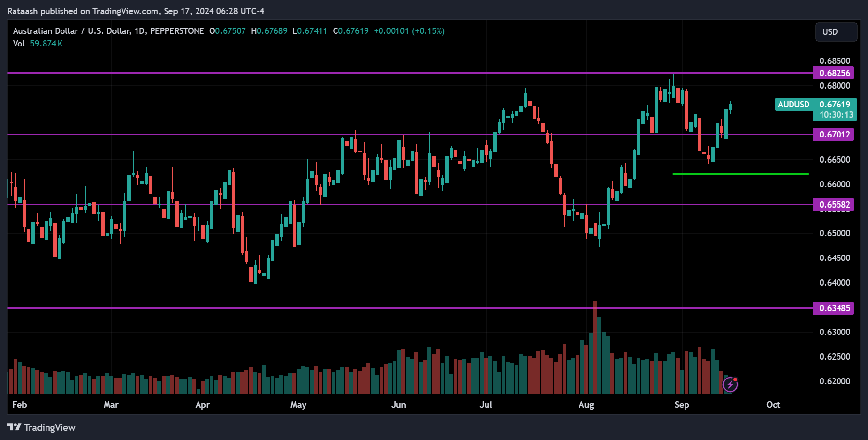Click the 0.68500 price scale label
Viewport: 868px width, 440px height.
point(835,61)
